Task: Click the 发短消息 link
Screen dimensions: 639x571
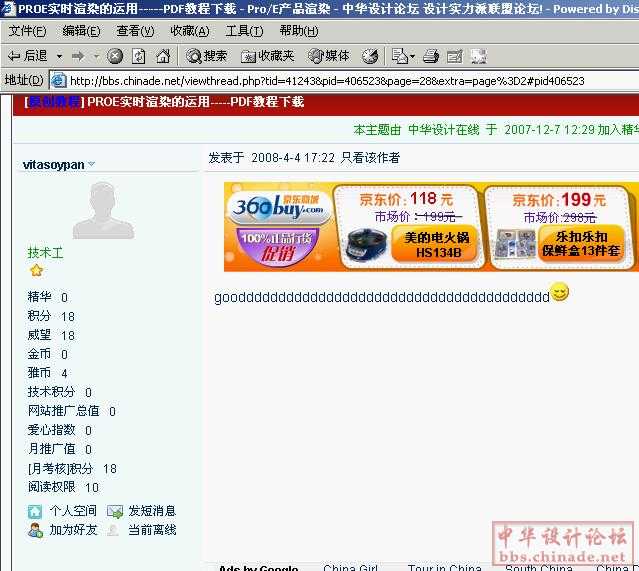Action: click(152, 511)
